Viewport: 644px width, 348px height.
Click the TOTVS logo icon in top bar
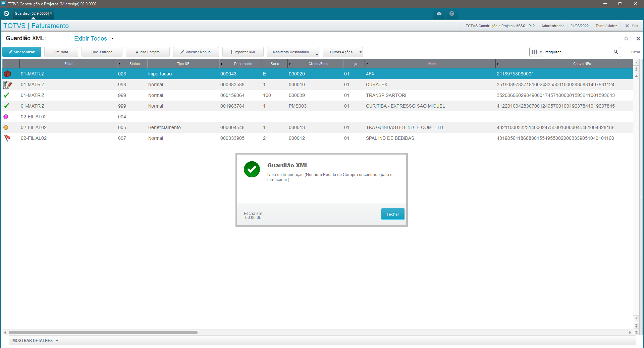[6, 13]
